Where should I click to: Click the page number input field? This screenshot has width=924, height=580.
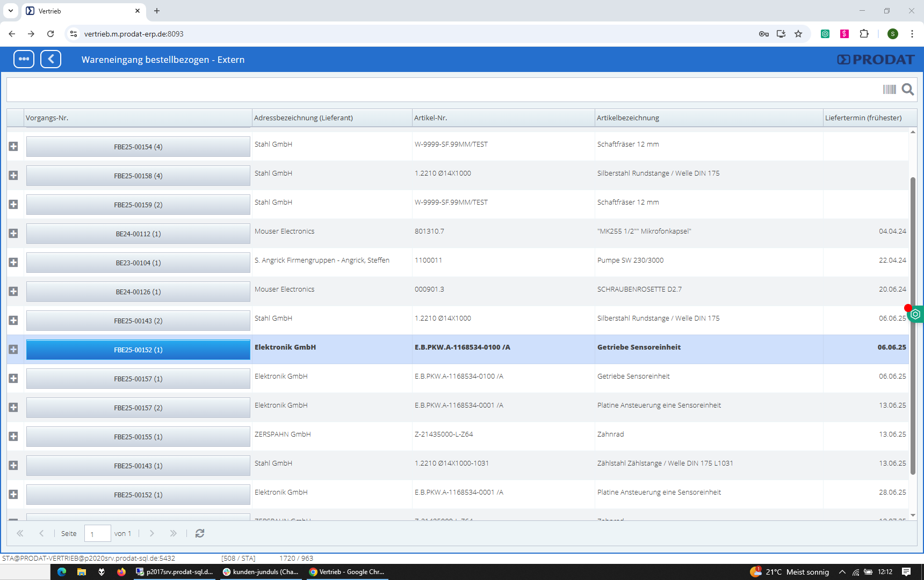click(97, 534)
